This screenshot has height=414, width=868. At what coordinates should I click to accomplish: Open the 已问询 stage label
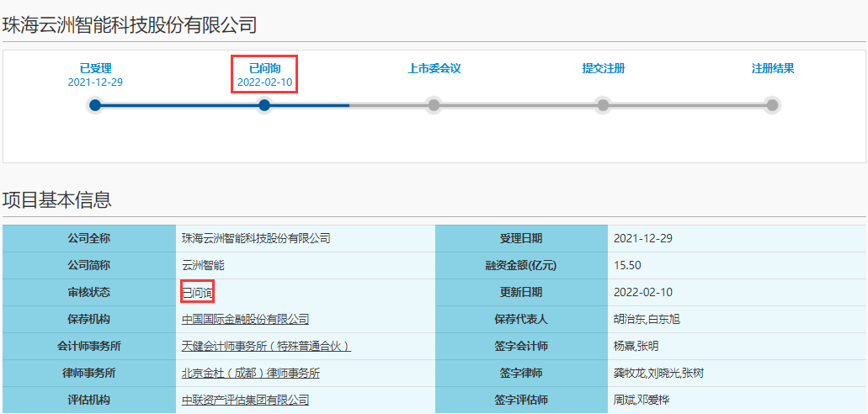[x=264, y=68]
